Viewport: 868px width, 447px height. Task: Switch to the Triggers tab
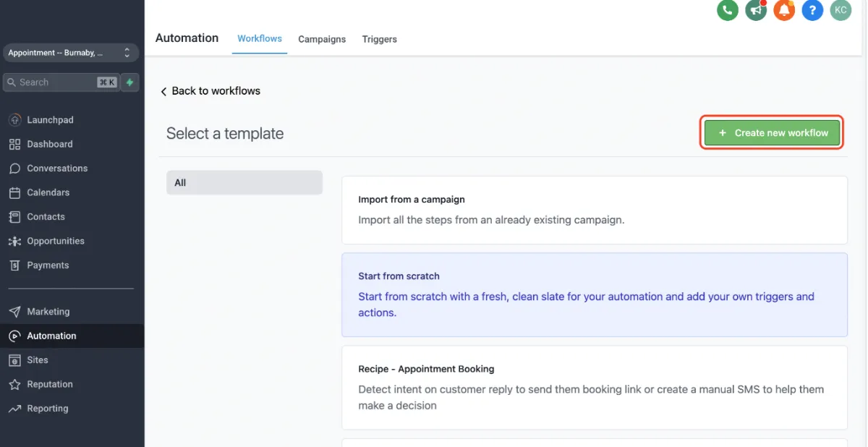[x=379, y=39]
